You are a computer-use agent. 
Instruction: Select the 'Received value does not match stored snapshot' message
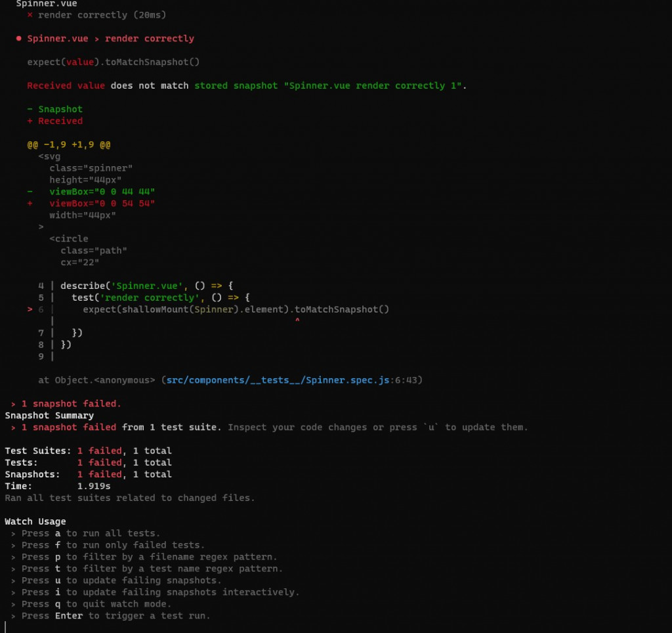click(247, 86)
